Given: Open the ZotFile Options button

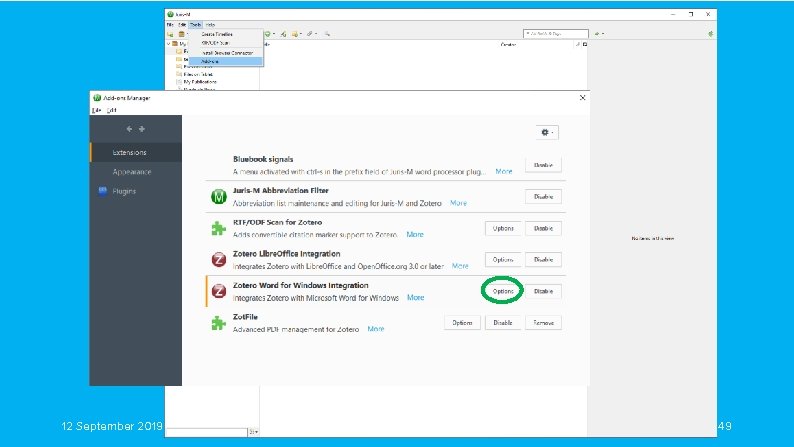Looking at the screenshot, I should (462, 322).
